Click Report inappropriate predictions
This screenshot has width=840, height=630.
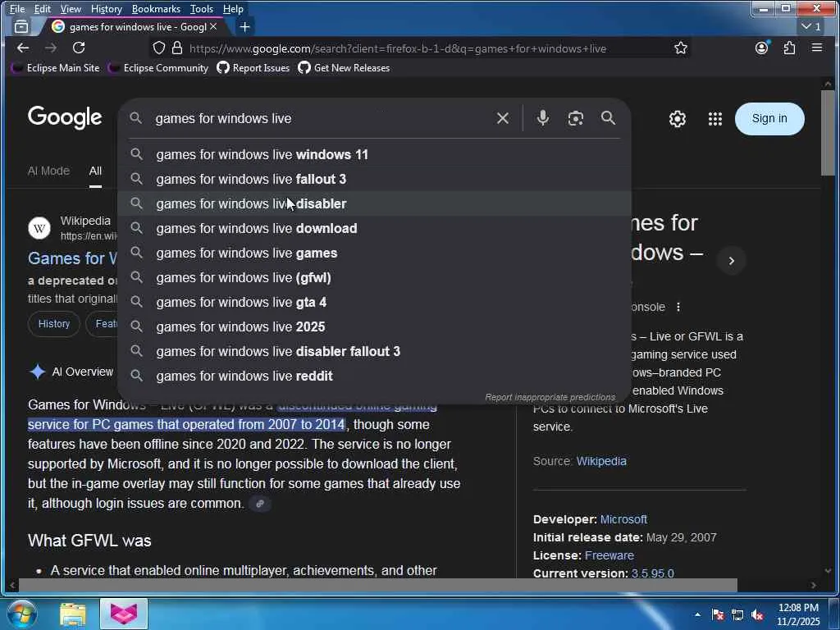coord(550,397)
